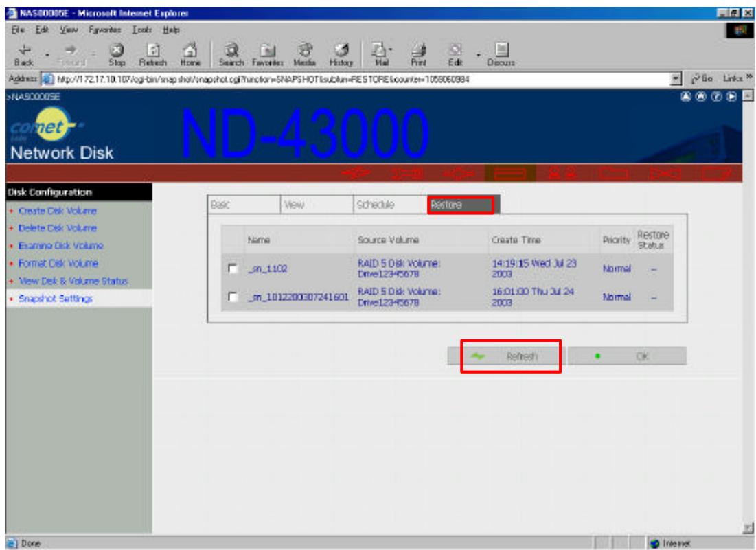
Task: Open Format Disk Volume link
Action: click(x=58, y=263)
